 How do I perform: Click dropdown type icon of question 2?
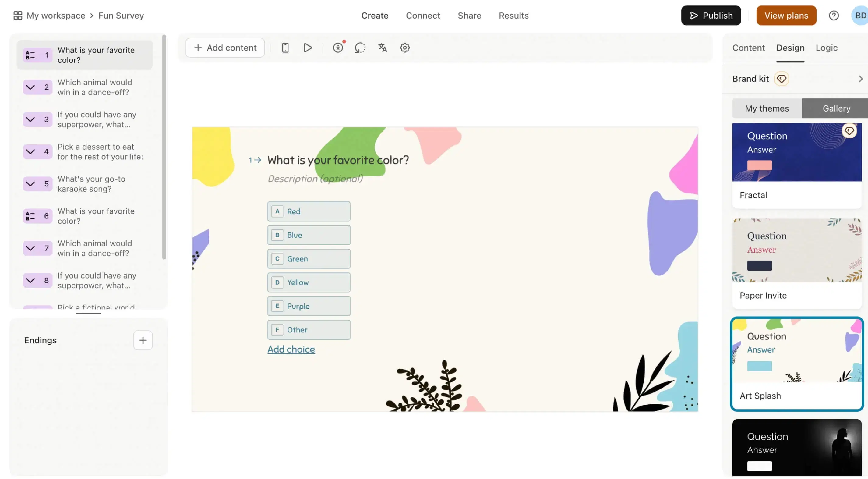tap(30, 87)
